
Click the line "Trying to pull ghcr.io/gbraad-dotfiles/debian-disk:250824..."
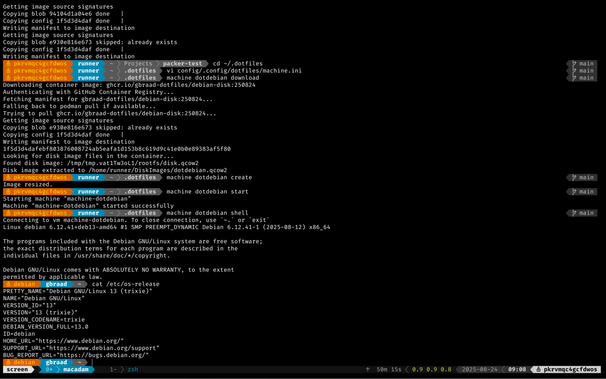pyautogui.click(x=109, y=113)
